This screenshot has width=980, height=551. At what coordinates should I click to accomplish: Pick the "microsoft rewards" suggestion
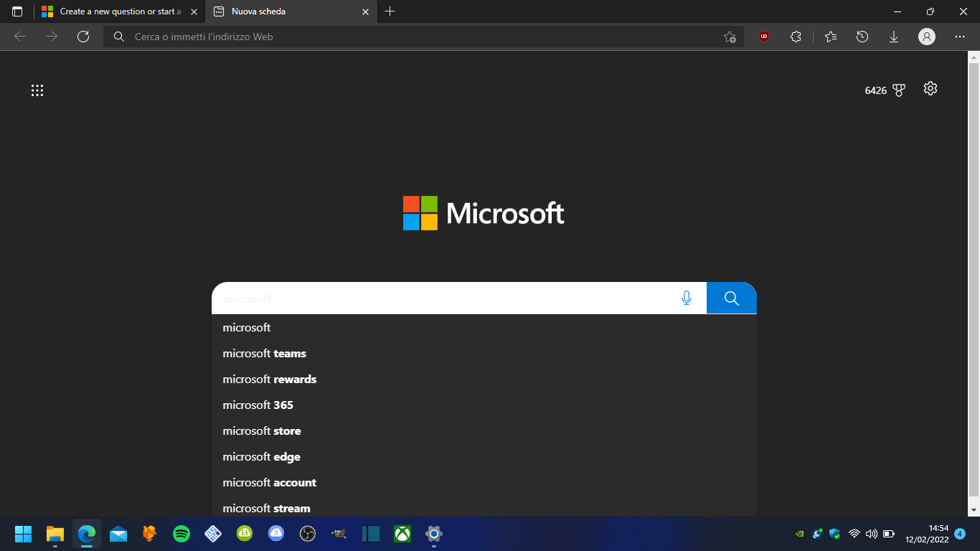(484, 380)
